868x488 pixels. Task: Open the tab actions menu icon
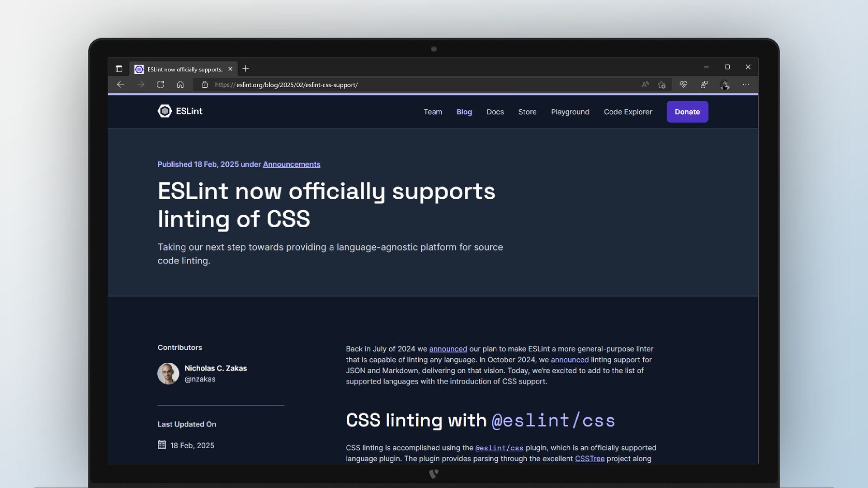coord(118,69)
